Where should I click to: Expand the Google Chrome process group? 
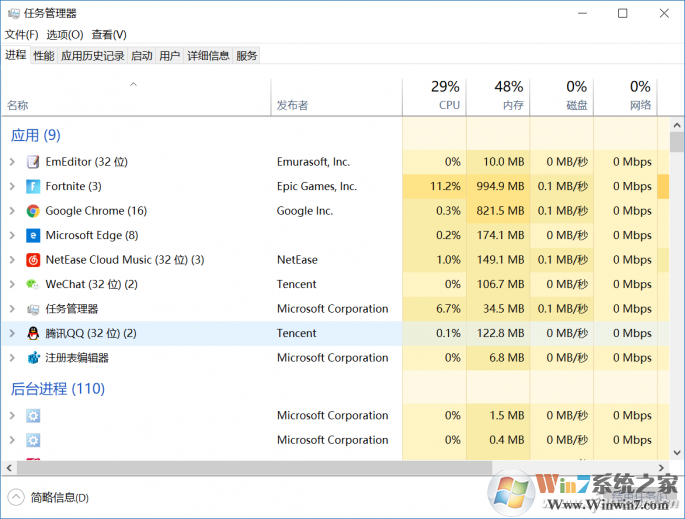click(x=12, y=211)
